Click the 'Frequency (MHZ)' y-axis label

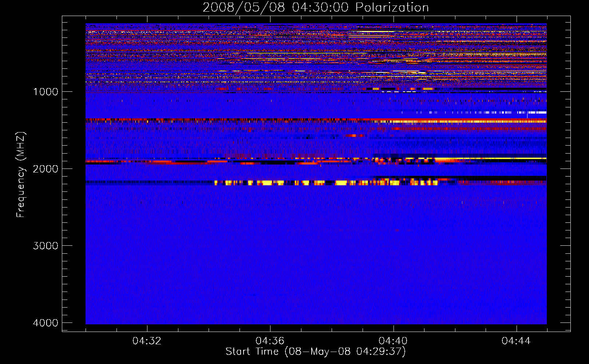[x=21, y=175]
